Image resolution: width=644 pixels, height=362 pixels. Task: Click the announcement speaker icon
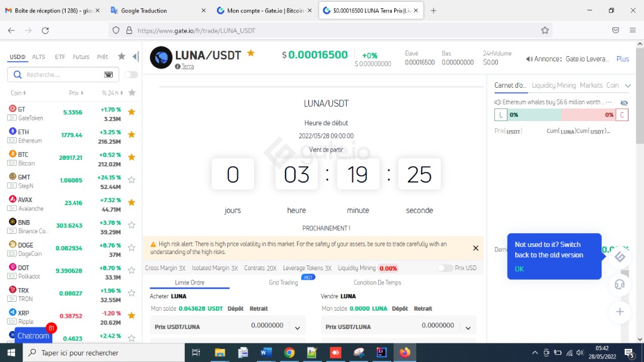pos(530,59)
